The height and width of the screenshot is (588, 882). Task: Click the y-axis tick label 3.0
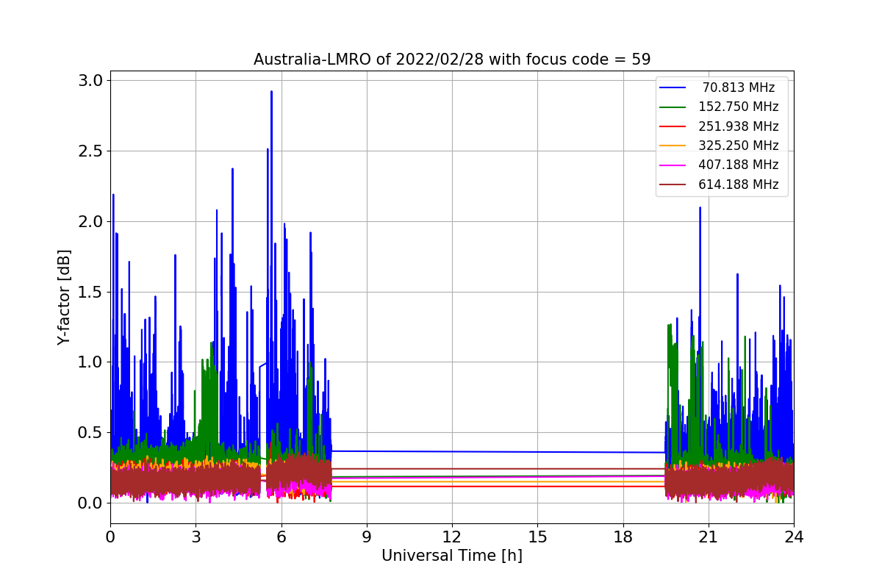(90, 80)
